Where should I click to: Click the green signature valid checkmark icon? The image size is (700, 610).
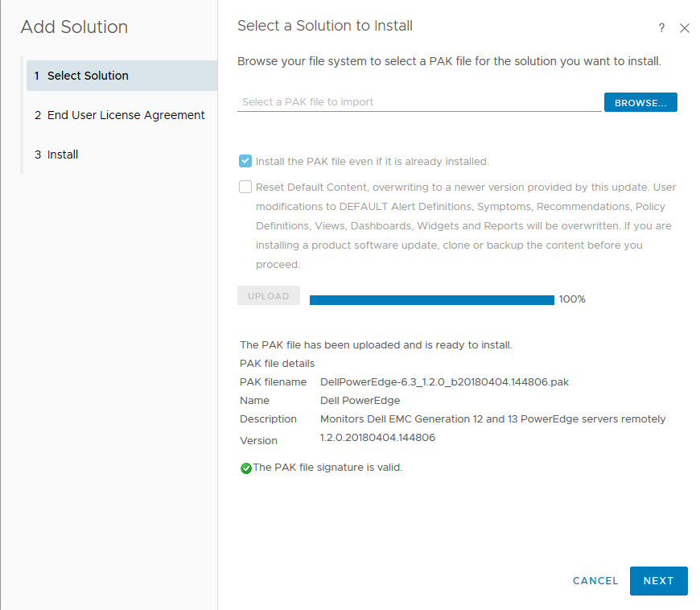(246, 468)
